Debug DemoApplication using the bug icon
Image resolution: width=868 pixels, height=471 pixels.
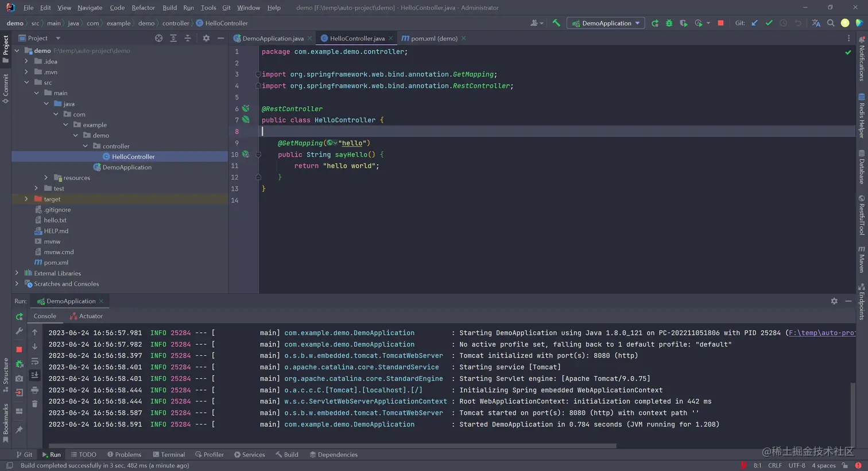point(669,23)
